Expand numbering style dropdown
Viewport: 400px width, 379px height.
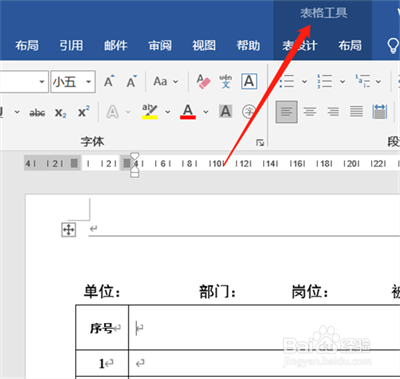tap(342, 81)
